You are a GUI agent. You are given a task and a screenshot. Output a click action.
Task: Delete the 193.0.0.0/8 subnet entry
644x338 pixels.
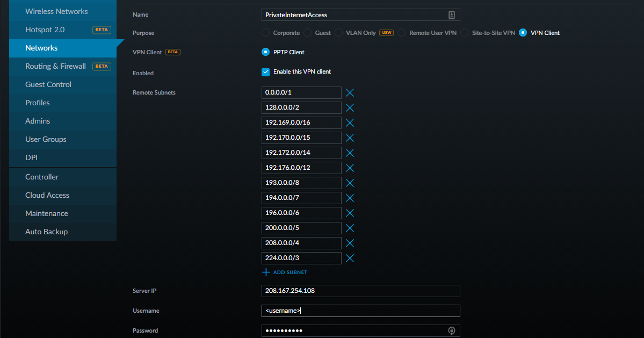click(350, 183)
